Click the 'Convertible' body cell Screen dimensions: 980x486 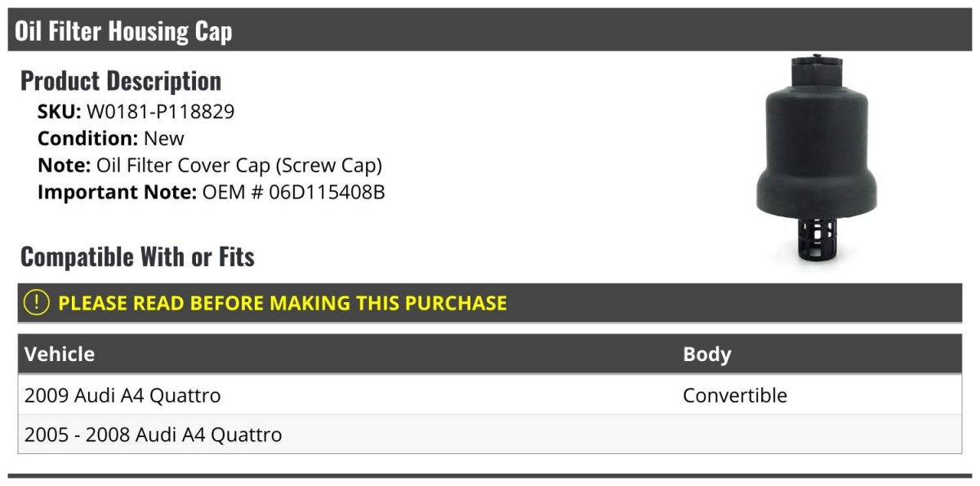click(734, 395)
